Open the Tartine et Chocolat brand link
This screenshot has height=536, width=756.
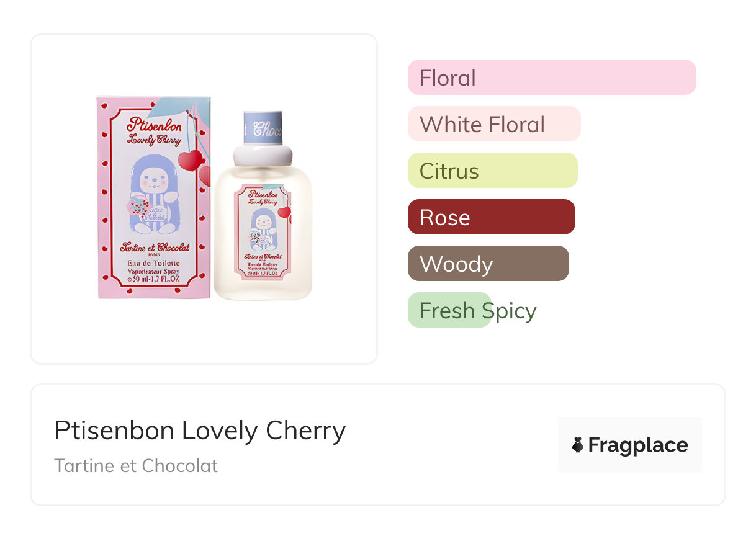[x=136, y=465]
